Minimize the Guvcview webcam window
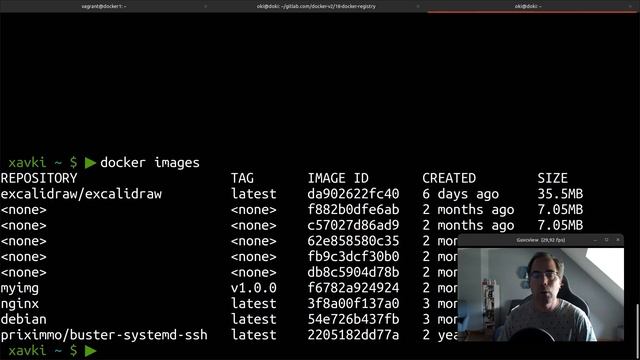640x360 pixels. click(x=595, y=240)
